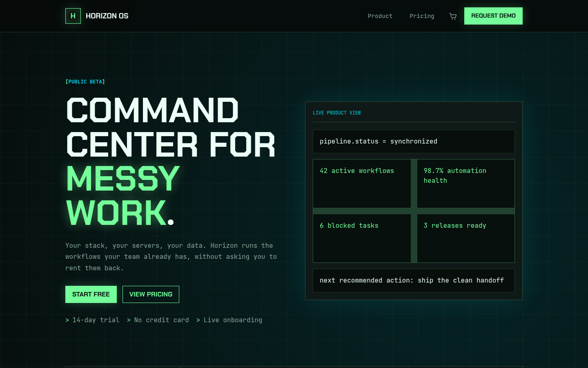
Task: Click the Horizon OS "H" logo icon
Action: click(x=73, y=16)
